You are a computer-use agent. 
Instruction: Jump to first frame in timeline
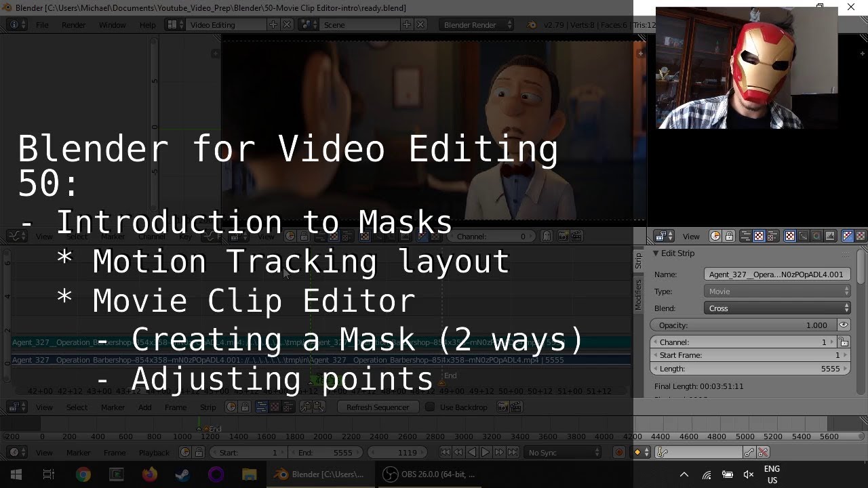pos(445,453)
